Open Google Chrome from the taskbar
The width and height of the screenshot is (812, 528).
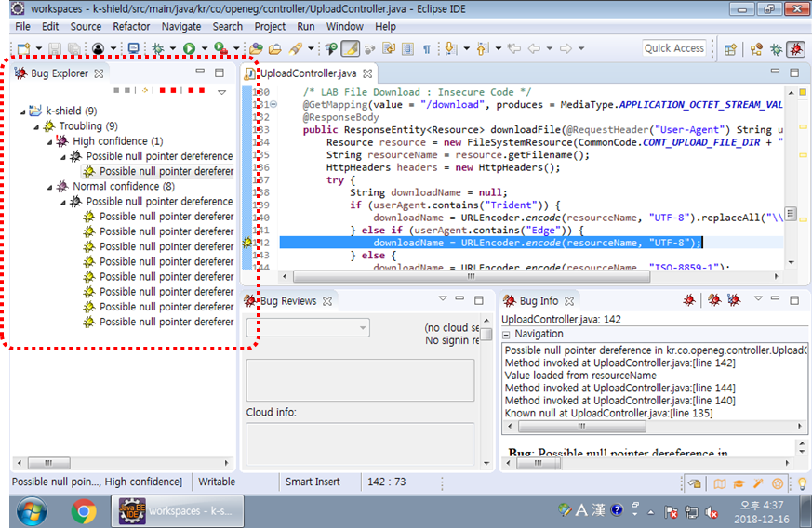(84, 511)
